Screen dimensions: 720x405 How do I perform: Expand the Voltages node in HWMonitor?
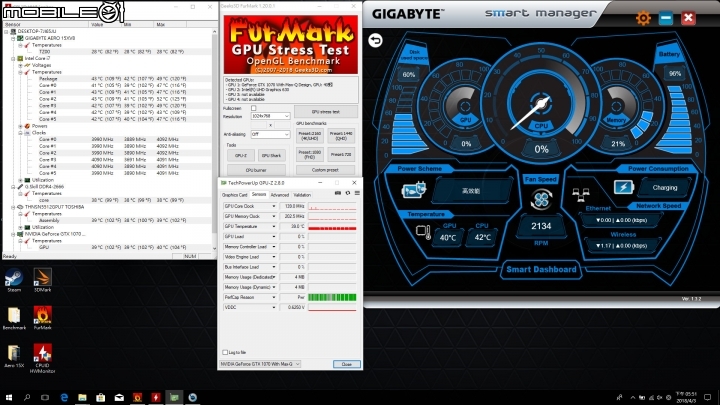[x=20, y=65]
